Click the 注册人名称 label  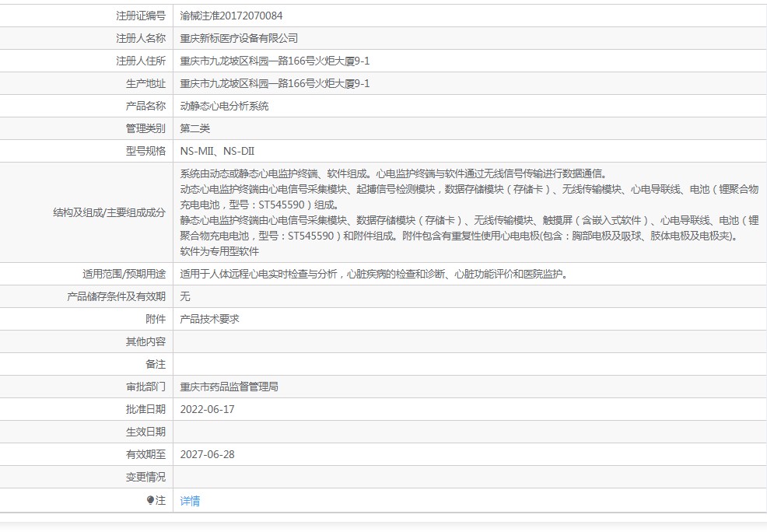point(141,38)
